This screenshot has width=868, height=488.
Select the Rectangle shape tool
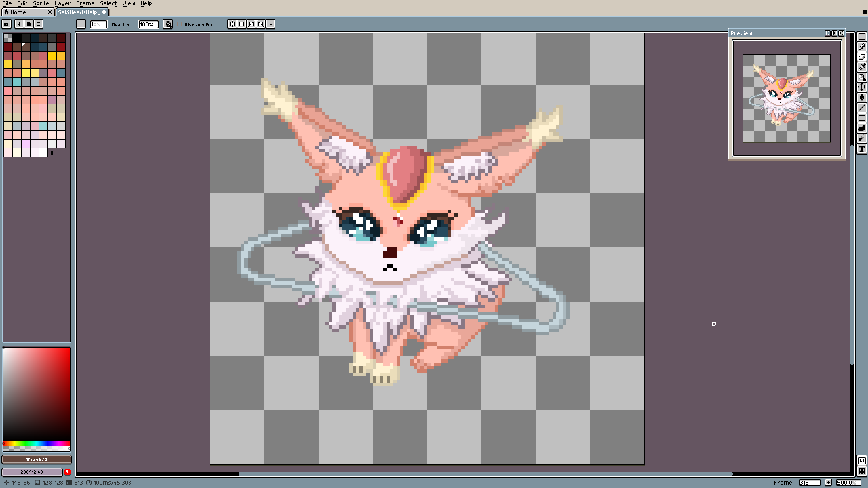[x=862, y=118]
